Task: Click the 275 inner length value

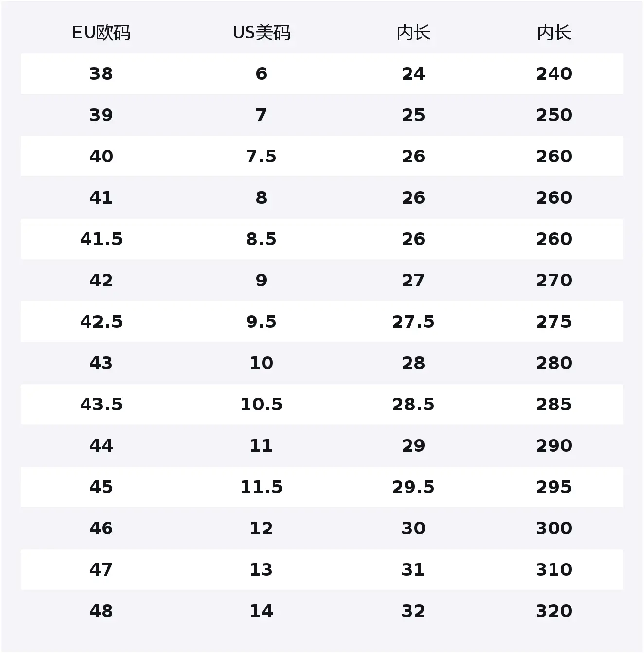Action: (554, 322)
